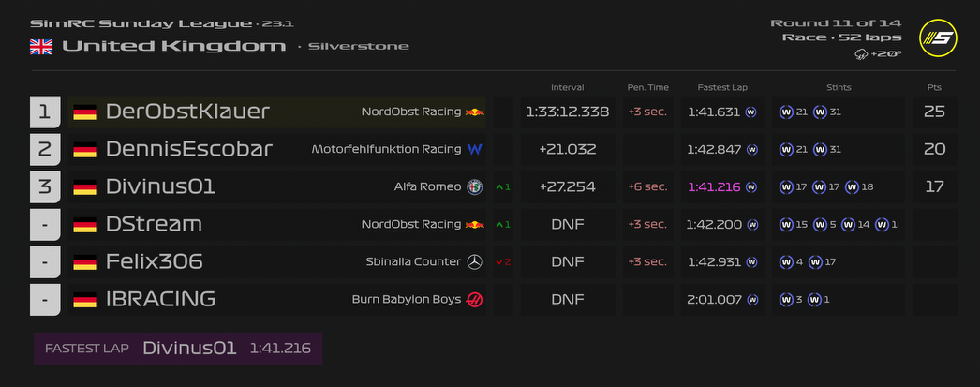The width and height of the screenshot is (980, 387).
Task: Click the Haas logo for Burn Babylon Boys
Action: click(476, 299)
